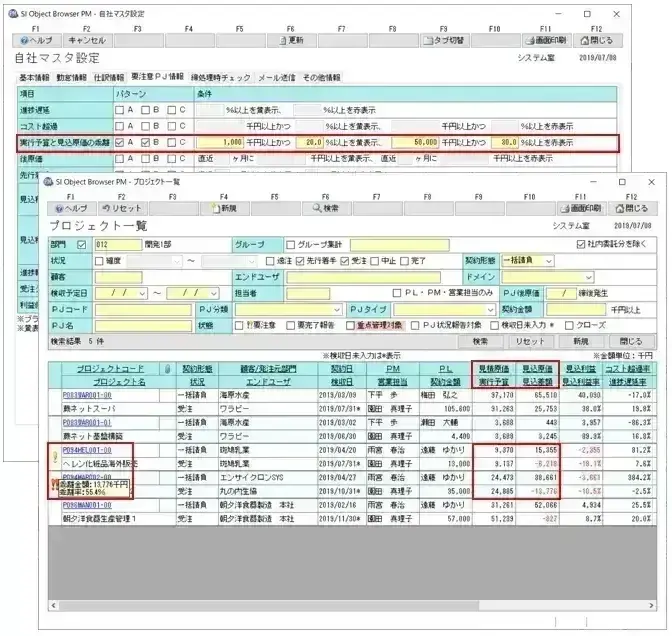Viewport: 672px width, 636px height.
Task: Open the 締処理時チェック tab
Action: [x=221, y=78]
